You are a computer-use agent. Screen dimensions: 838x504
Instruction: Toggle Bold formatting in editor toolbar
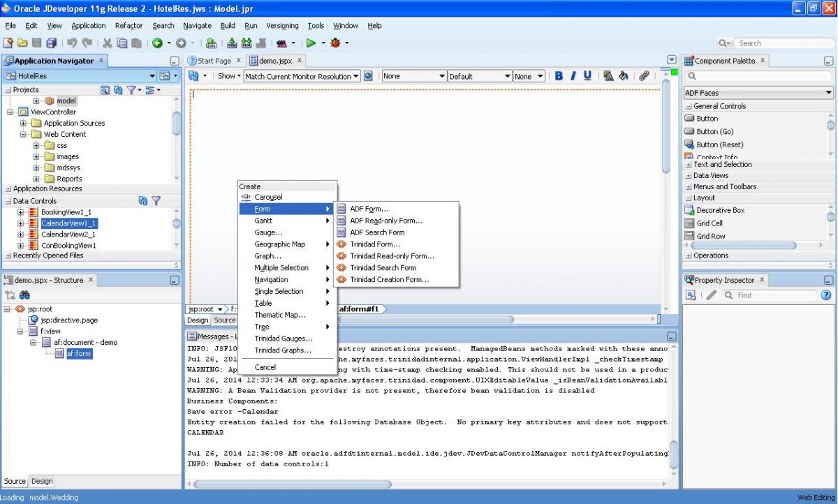tap(559, 76)
